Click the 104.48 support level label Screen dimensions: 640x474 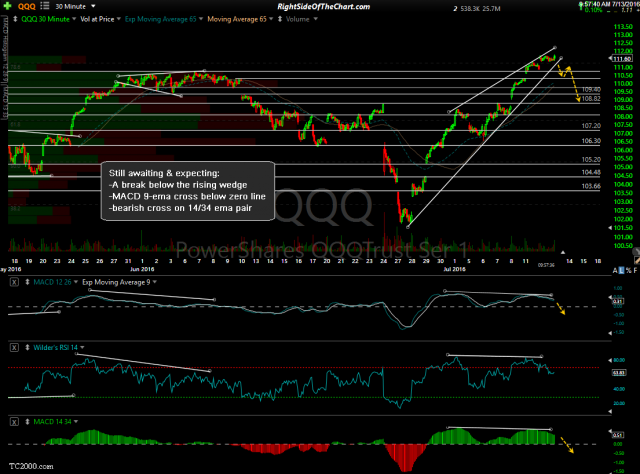click(591, 172)
